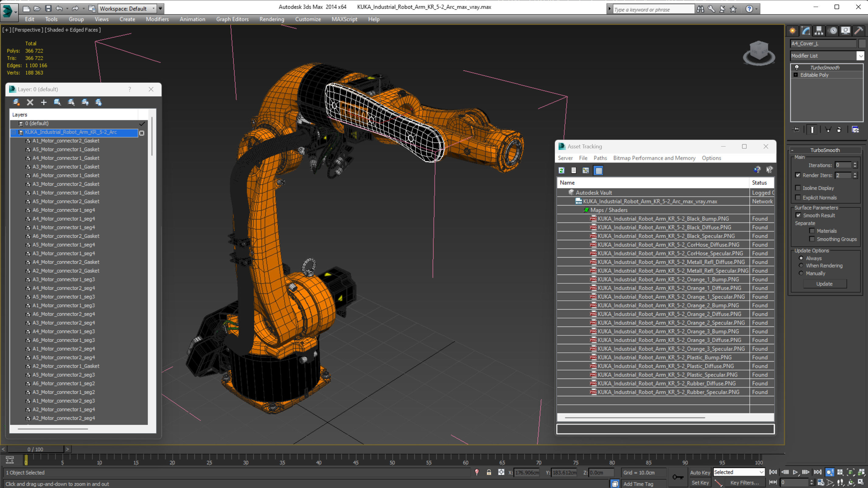
Task: Open the Paths menu in Asset Tracking
Action: 600,158
